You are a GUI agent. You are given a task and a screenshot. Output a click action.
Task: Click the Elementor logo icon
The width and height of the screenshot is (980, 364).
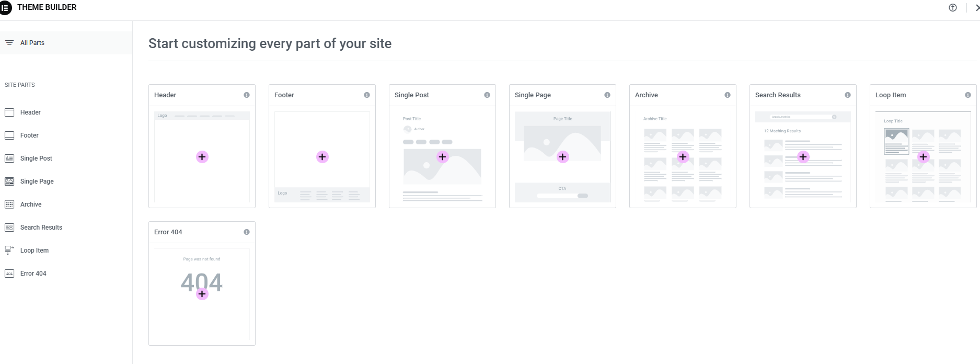coord(5,8)
